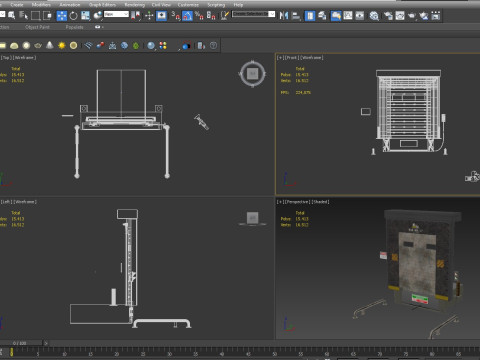Click the time slider right arrow
Viewport: 480px width, 360px height.
pyautogui.click(x=46, y=343)
